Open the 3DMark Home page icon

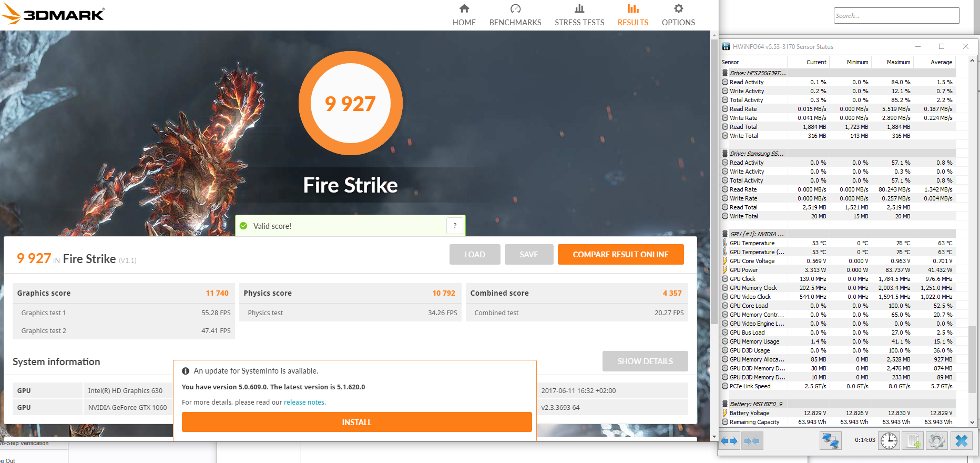(464, 8)
